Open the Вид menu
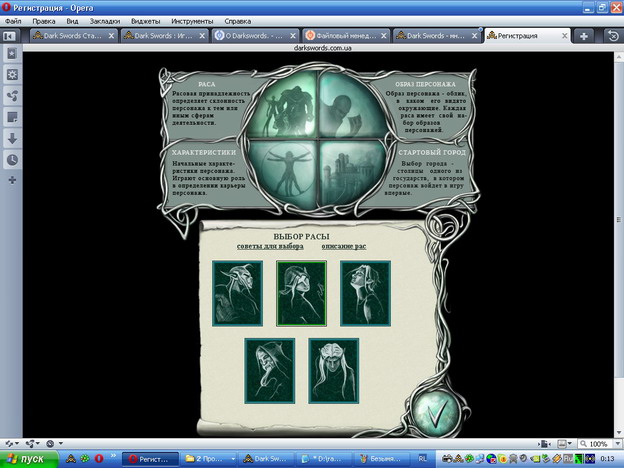This screenshot has height=468, width=624. click(72, 21)
